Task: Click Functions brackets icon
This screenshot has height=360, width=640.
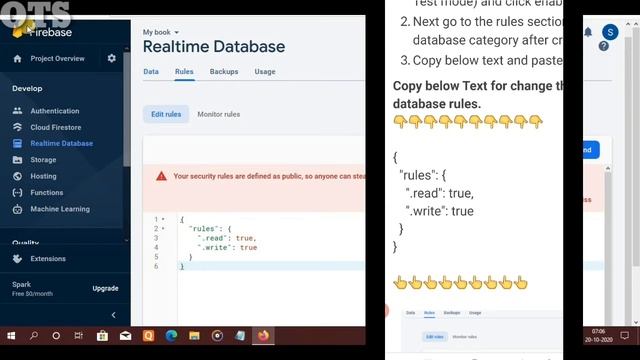Action: pyautogui.click(x=17, y=192)
